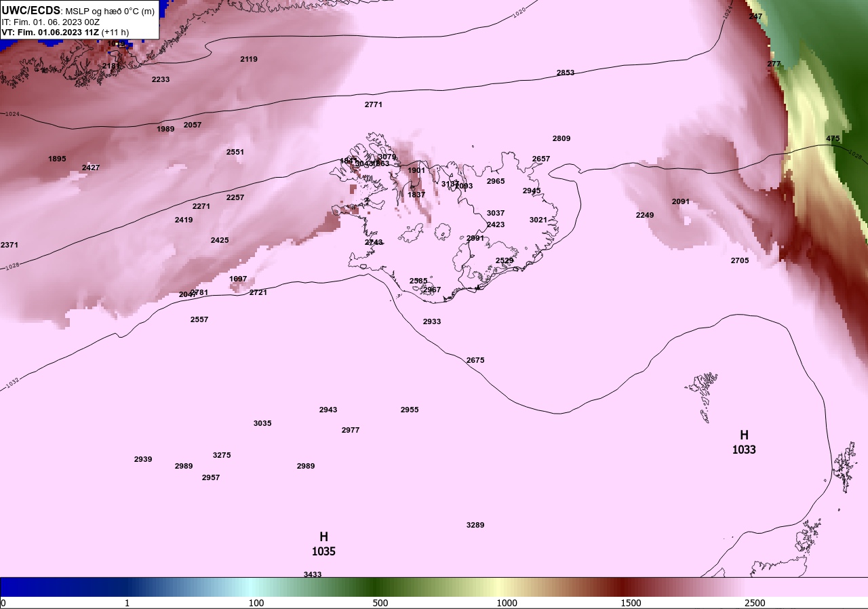
Task: Click the value 2945 over Iceland
Action: point(532,191)
